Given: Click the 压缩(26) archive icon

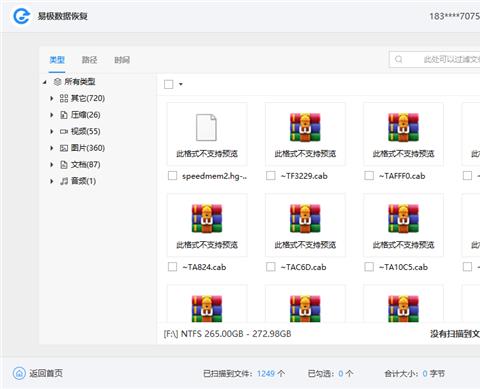Looking at the screenshot, I should (x=64, y=115).
